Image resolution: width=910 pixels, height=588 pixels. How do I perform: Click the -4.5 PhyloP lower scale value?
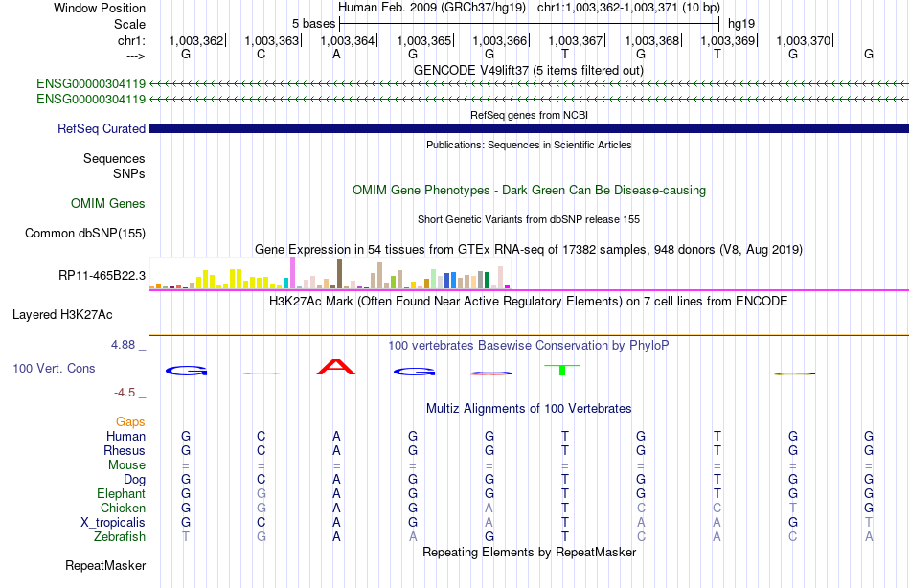pos(125,393)
